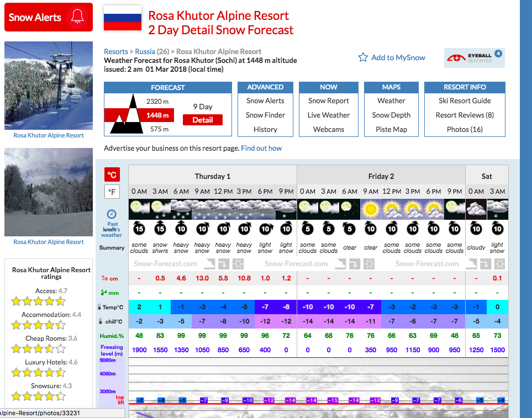Click the Saturday 0 AM wind arrow icon

tap(476, 229)
